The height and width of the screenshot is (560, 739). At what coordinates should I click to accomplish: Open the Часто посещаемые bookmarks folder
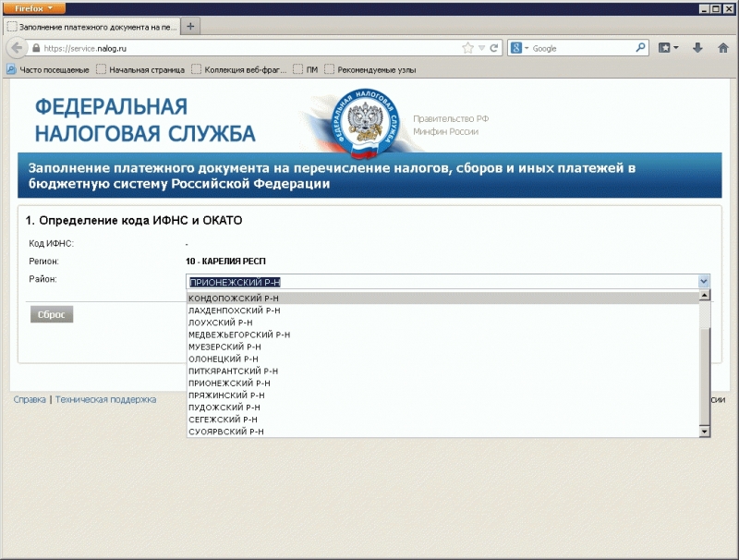pyautogui.click(x=49, y=69)
